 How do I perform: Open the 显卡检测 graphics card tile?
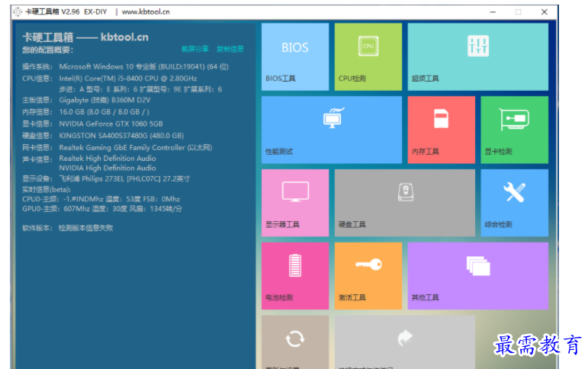514,130
